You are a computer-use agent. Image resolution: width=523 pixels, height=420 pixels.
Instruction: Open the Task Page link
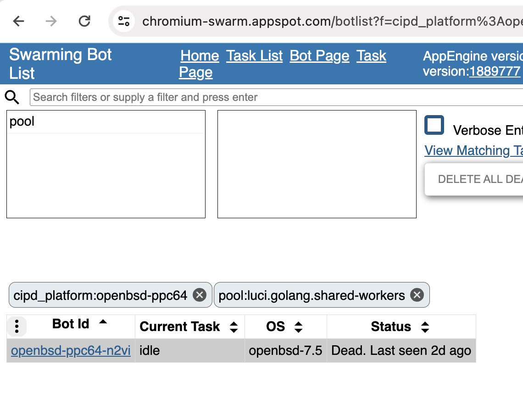coord(283,64)
